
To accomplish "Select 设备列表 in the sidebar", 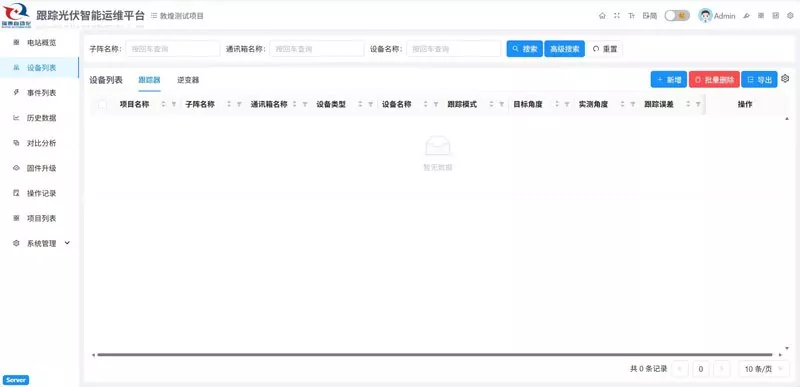I will [39, 67].
